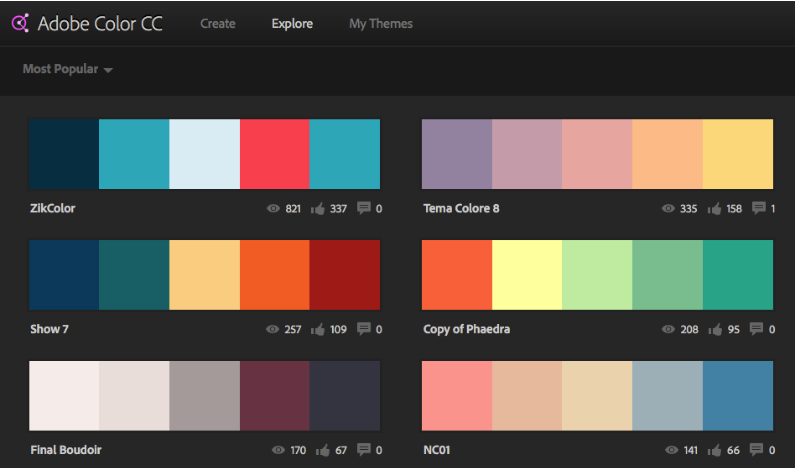Select the steel blue swatch in NC01
This screenshot has height=468, width=795.
738,395
